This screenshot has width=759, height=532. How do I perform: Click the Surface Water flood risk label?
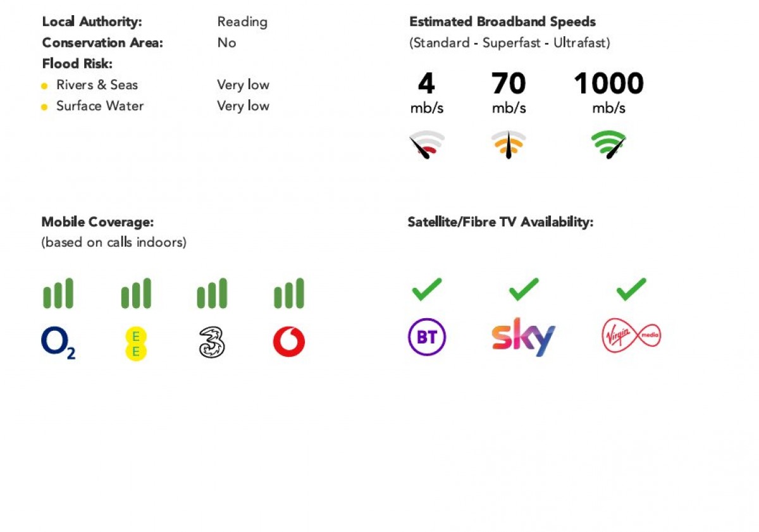[x=100, y=106]
